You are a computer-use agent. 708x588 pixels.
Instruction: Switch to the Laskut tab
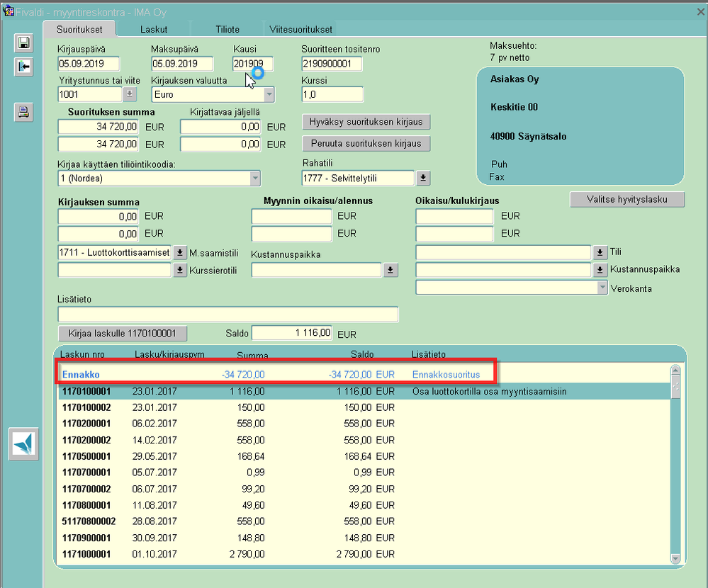pos(154,29)
